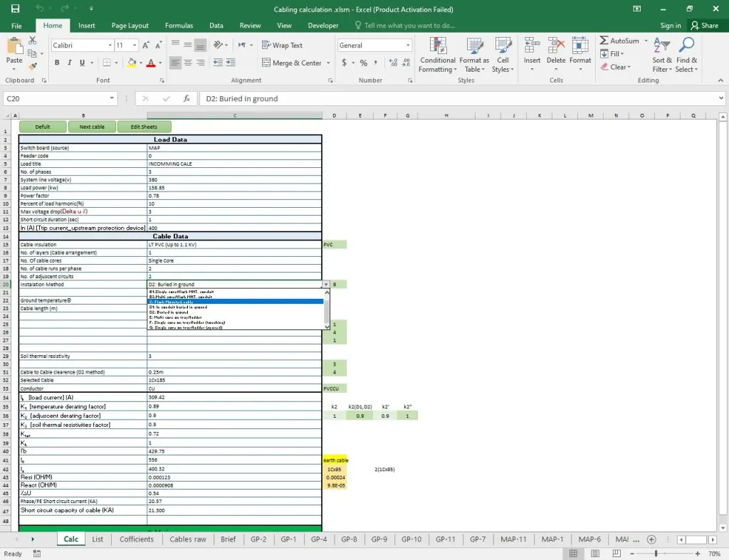This screenshot has height=560, width=729.
Task: Click the Sort & Filter icon
Action: pyautogui.click(x=662, y=55)
